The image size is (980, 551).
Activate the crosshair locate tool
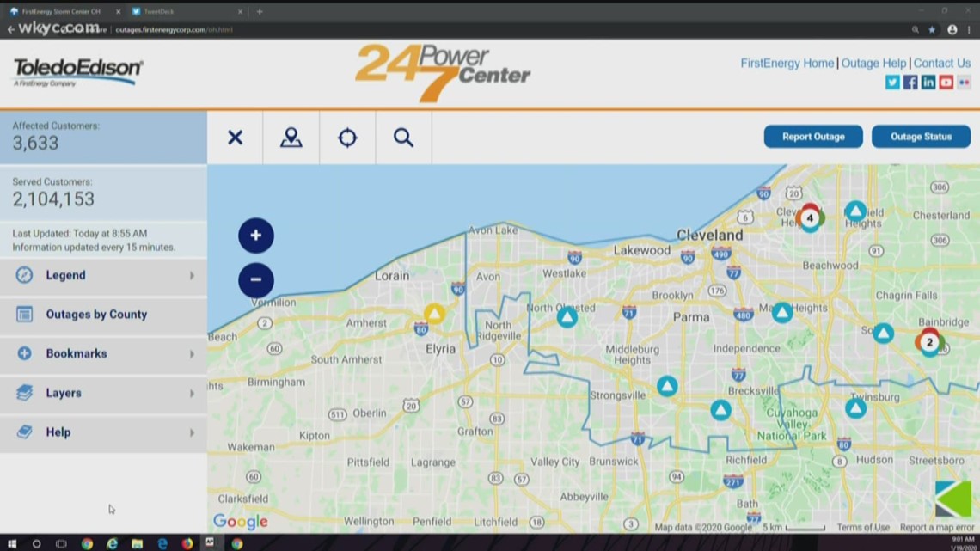point(346,138)
